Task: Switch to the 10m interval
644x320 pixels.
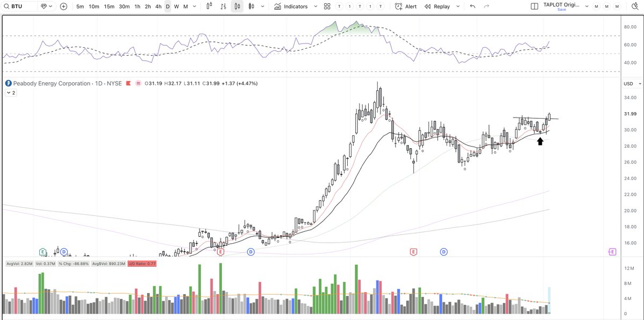Action: 94,6
